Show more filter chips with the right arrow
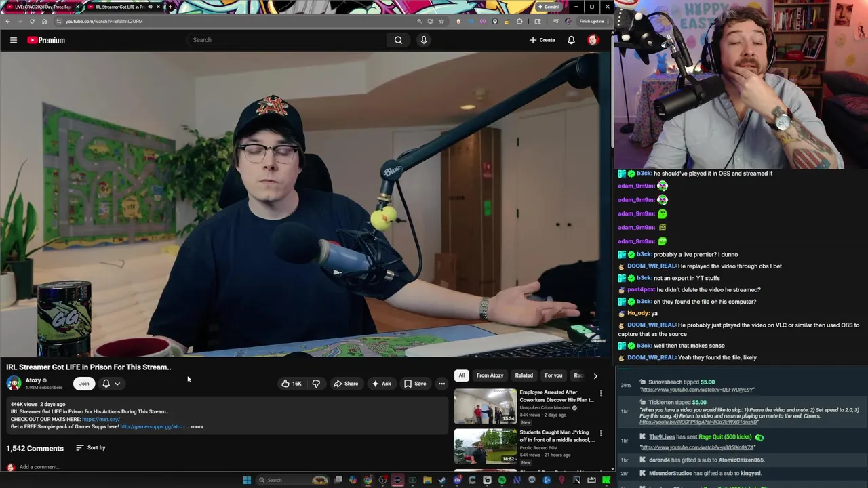Viewport: 868px width, 488px height. pyautogui.click(x=595, y=375)
